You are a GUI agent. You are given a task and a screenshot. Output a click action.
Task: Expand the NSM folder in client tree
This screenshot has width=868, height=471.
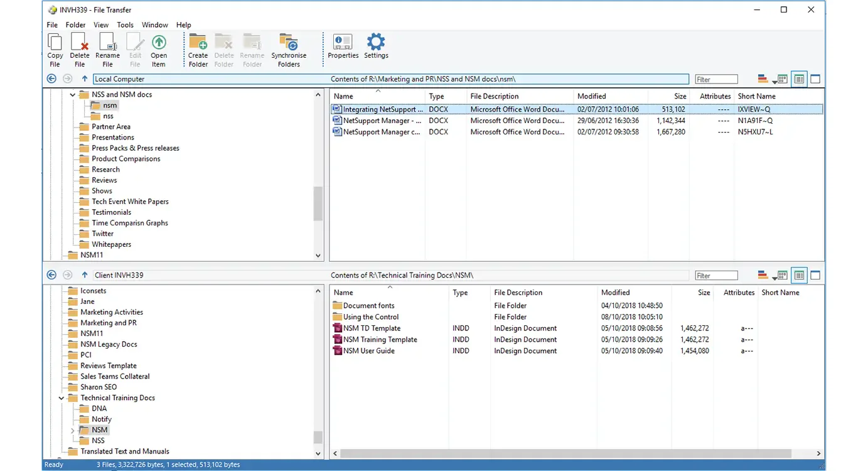73,430
